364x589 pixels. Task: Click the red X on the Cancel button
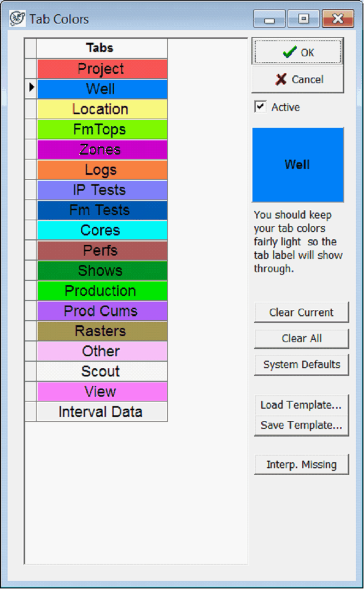click(282, 79)
